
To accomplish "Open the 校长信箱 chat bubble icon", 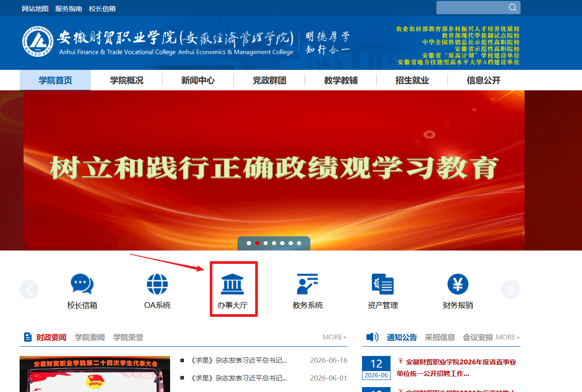I will [82, 284].
